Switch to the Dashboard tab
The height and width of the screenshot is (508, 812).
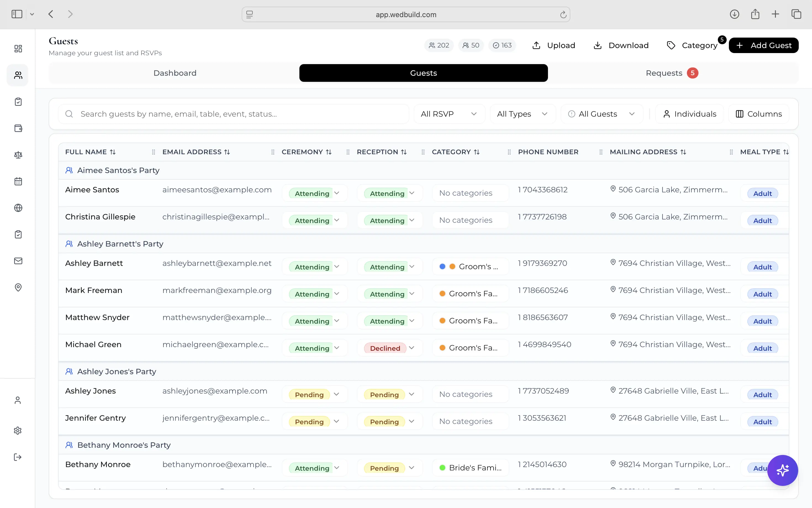175,73
